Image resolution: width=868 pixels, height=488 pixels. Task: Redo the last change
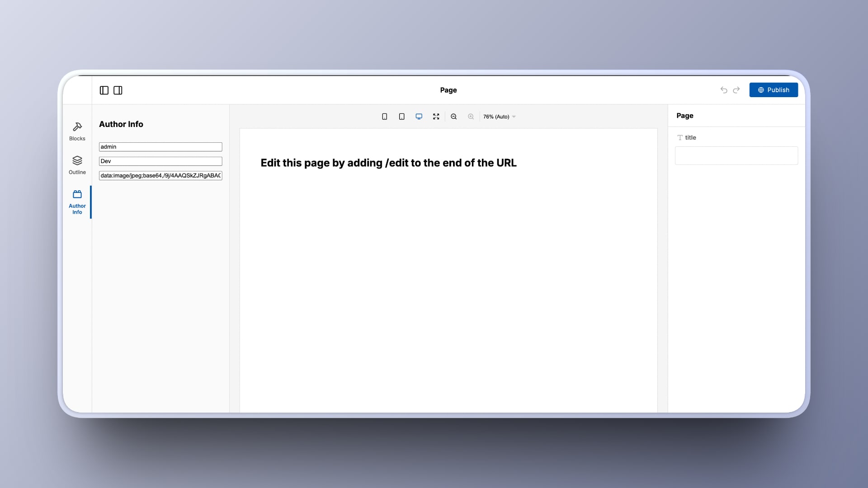[736, 90]
